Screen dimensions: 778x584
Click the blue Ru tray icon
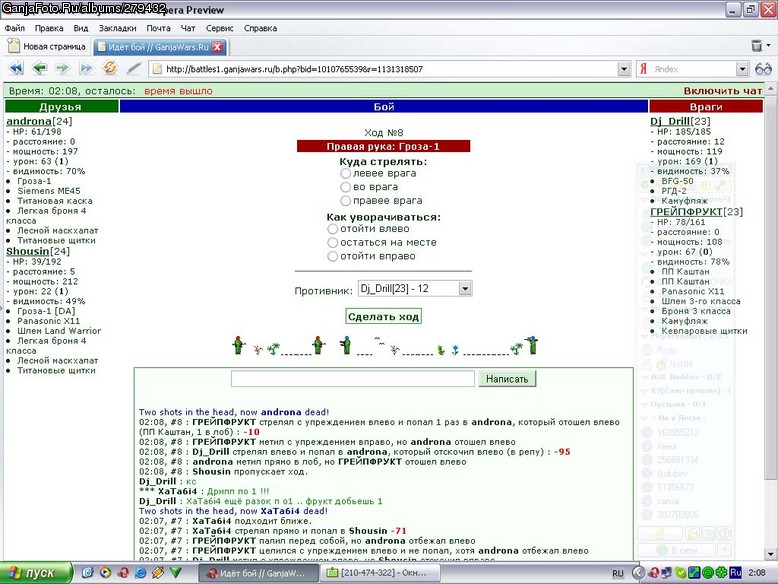(x=735, y=573)
